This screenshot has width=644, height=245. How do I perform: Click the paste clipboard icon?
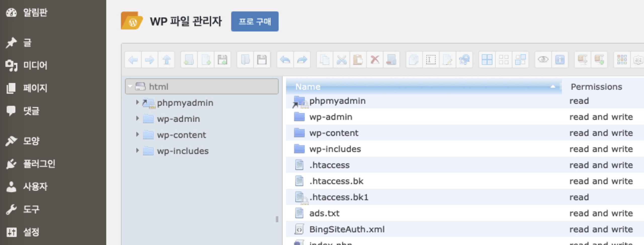(358, 60)
